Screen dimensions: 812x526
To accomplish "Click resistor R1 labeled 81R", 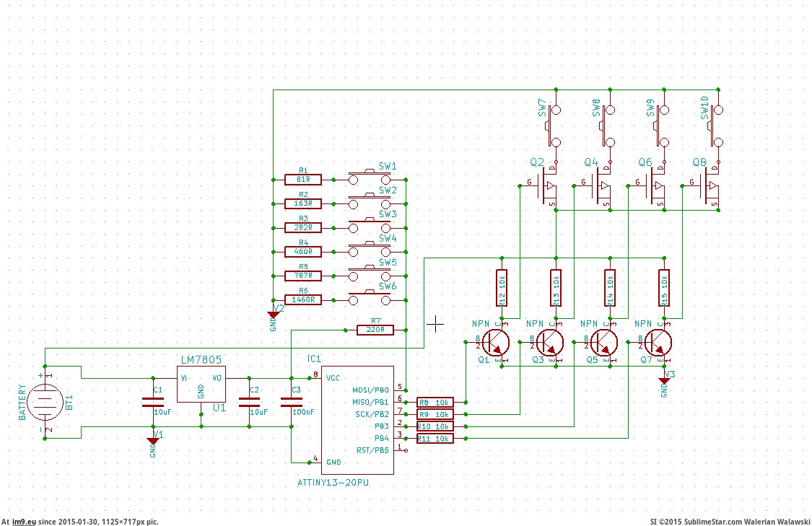I will point(303,179).
